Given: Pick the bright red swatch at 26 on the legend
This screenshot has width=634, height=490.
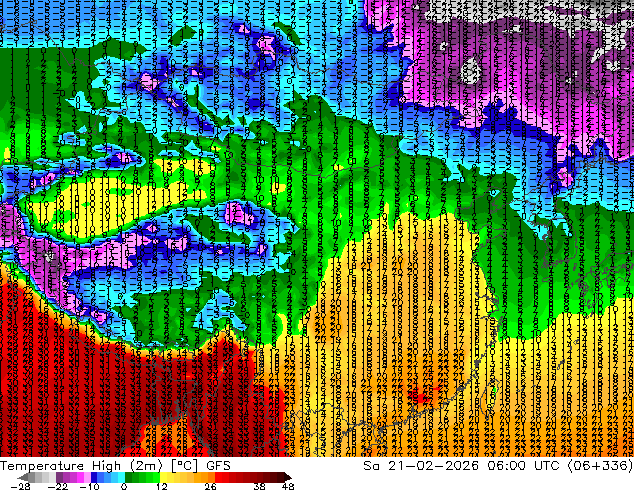Looking at the screenshot, I should coord(218,477).
